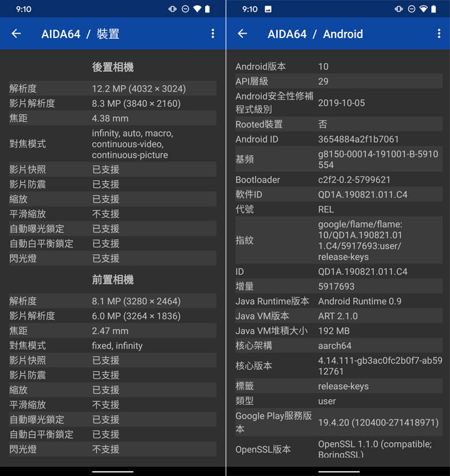Tap the front camera 自動曝光鎖定 row
450x476 pixels.
coord(113,420)
